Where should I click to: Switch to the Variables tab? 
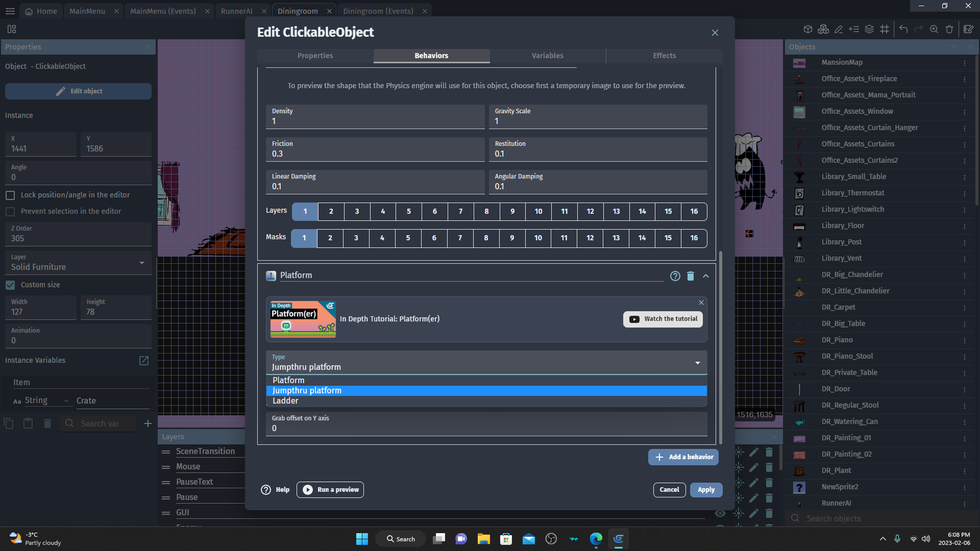pyautogui.click(x=547, y=56)
